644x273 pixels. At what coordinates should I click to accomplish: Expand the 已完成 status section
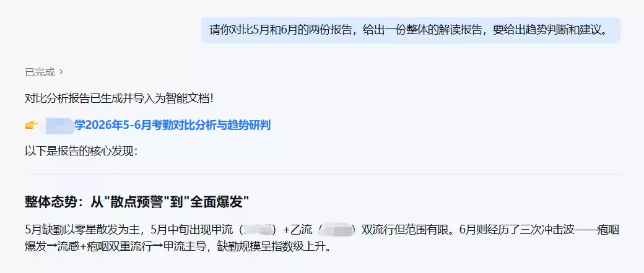coord(44,72)
